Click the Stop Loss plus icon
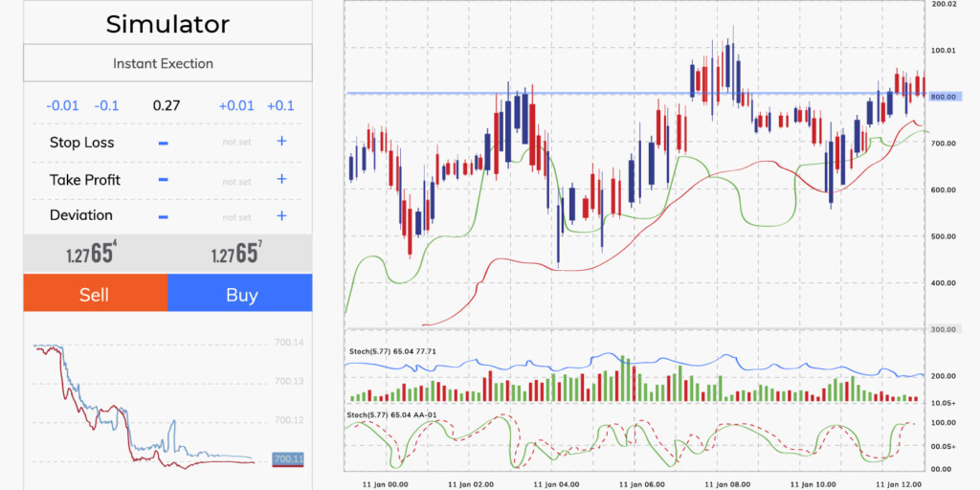The image size is (980, 490). [281, 142]
